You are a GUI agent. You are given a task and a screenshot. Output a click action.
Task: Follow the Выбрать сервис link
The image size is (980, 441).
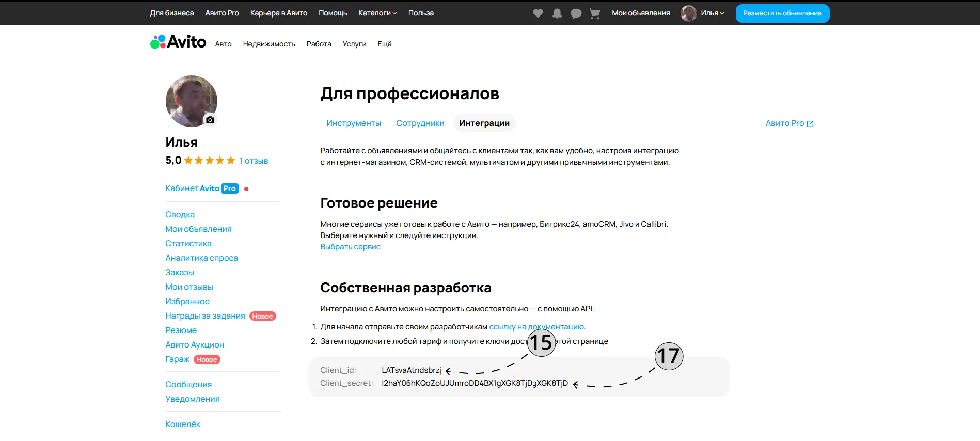(350, 247)
